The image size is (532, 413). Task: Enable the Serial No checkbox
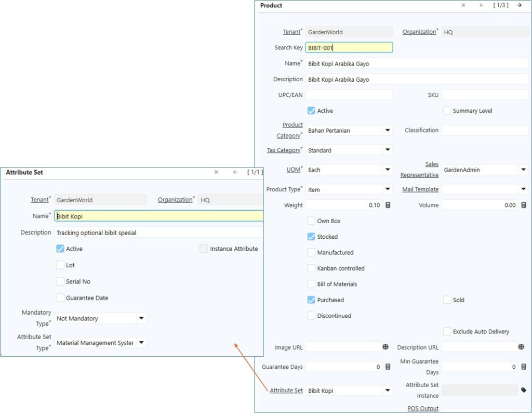tap(60, 281)
